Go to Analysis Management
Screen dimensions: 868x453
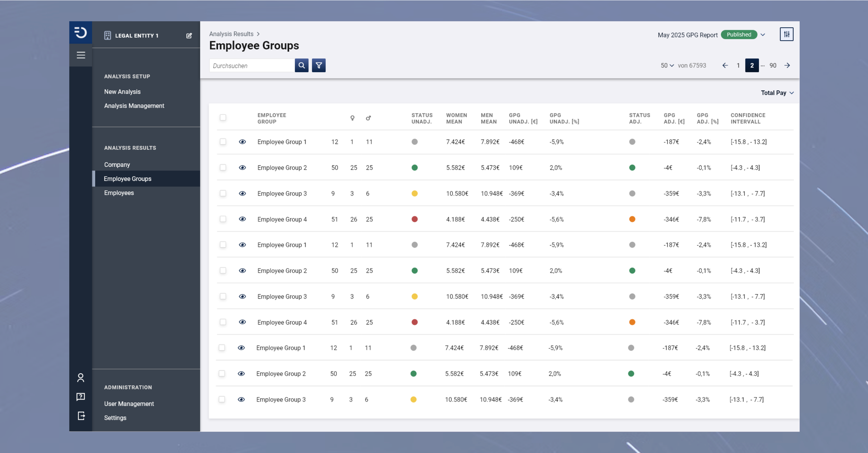(134, 106)
